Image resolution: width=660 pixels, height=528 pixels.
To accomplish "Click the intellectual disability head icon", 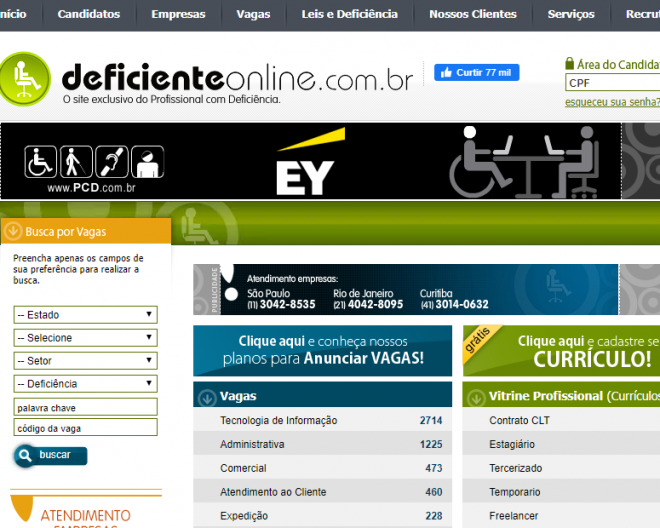I will tap(148, 161).
